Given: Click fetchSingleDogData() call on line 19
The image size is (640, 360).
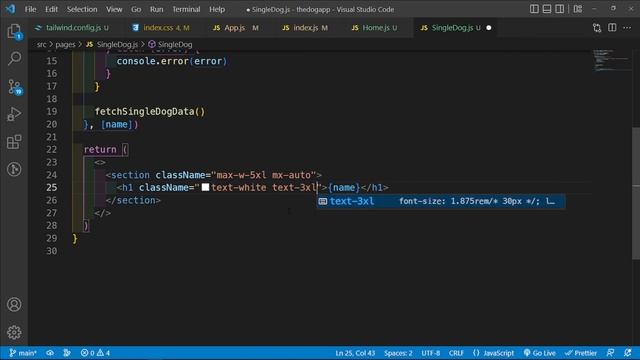Looking at the screenshot, I should (150, 111).
